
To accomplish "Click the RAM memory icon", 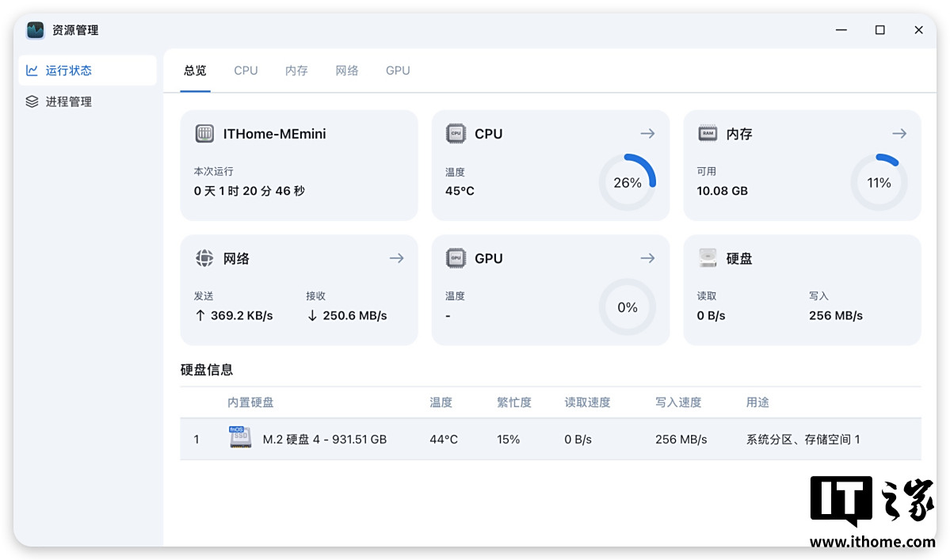I will [x=708, y=134].
